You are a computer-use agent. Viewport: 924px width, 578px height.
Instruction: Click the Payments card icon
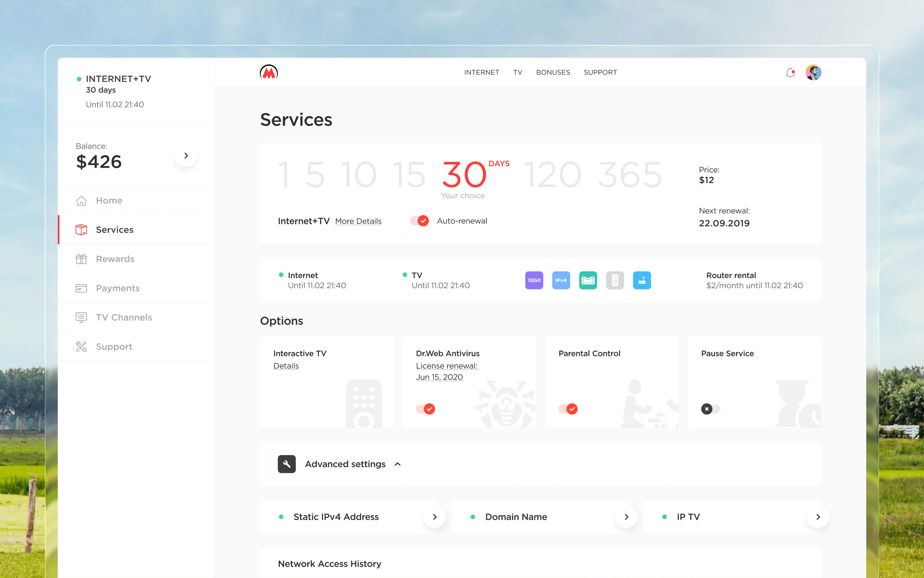tap(81, 288)
